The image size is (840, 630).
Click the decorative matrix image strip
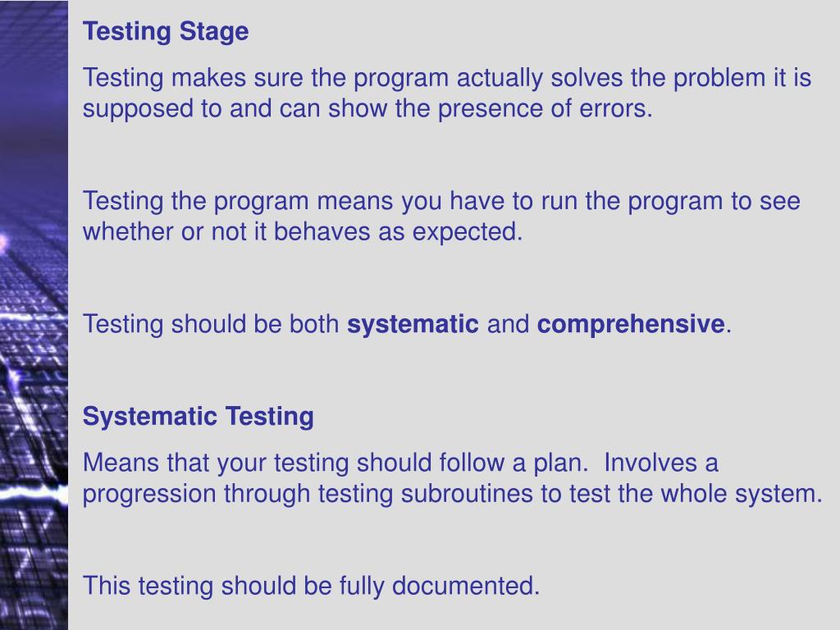tap(34, 315)
